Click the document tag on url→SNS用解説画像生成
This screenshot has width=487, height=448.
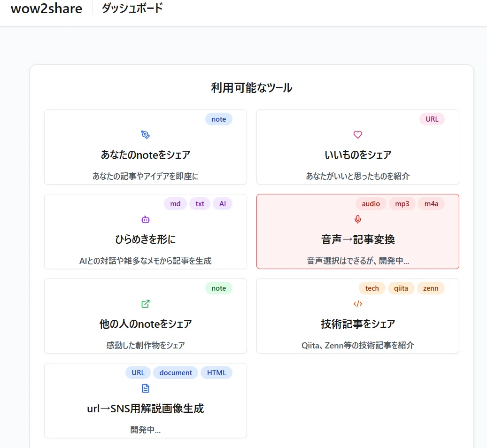tap(176, 373)
